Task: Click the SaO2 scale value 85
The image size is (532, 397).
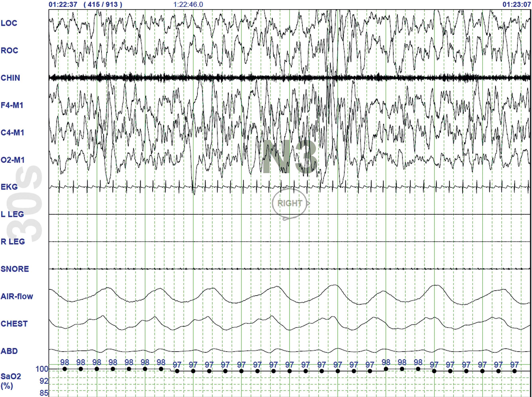Action: pos(44,393)
